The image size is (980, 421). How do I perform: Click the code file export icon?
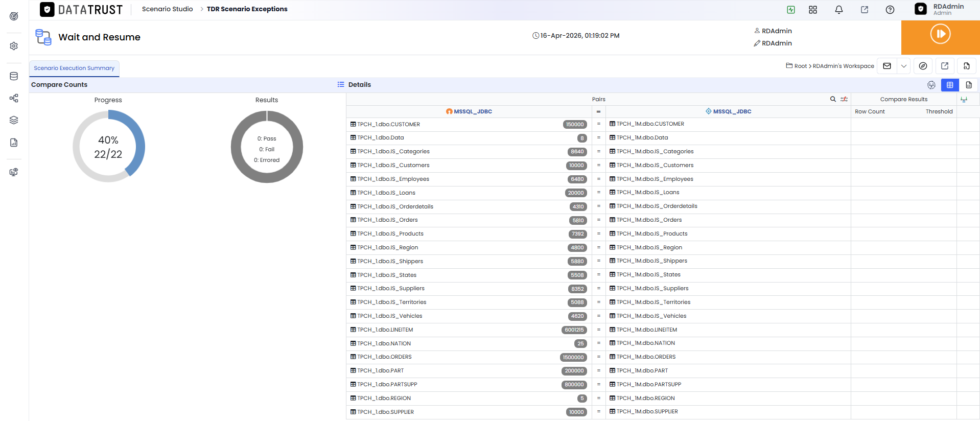[967, 66]
